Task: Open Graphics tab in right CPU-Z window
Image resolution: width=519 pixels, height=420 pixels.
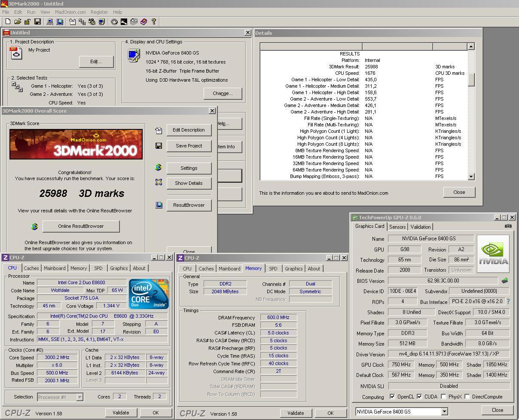Action: [x=294, y=269]
